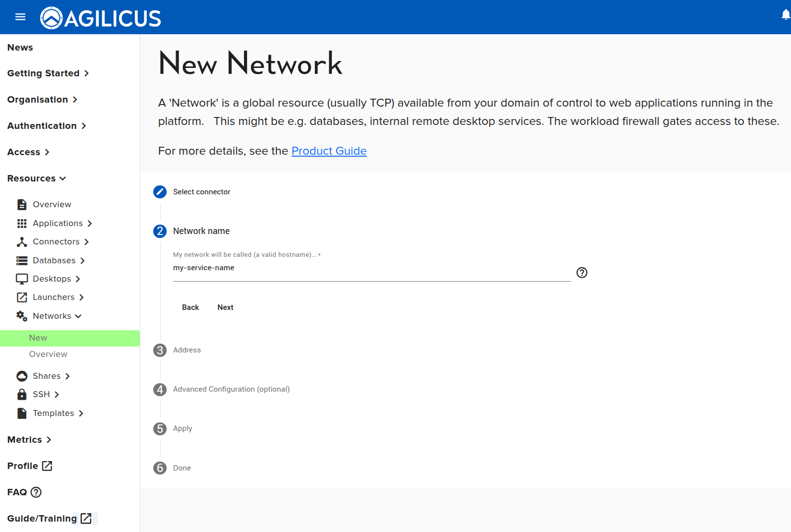Image resolution: width=791 pixels, height=532 pixels.
Task: Select Overview under Networks
Action: [x=48, y=355]
